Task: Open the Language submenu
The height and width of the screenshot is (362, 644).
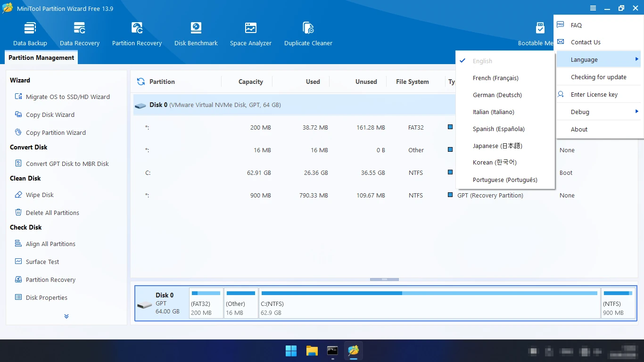Action: 599,59
